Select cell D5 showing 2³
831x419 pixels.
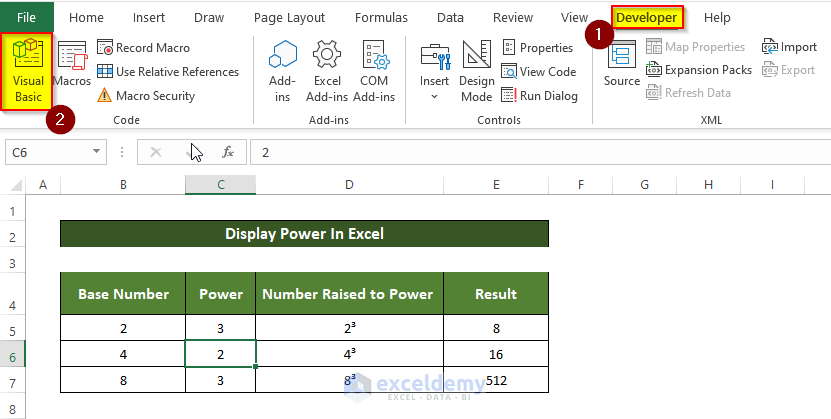coord(349,328)
